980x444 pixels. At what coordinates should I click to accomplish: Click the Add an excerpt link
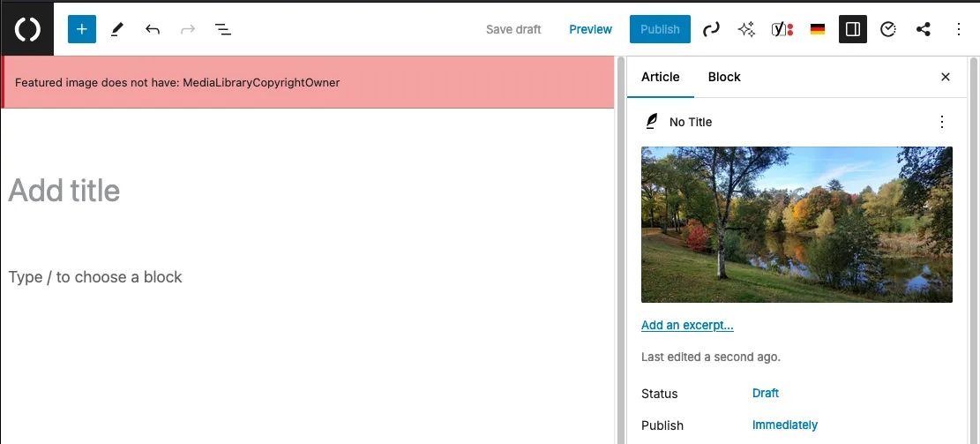pos(687,325)
